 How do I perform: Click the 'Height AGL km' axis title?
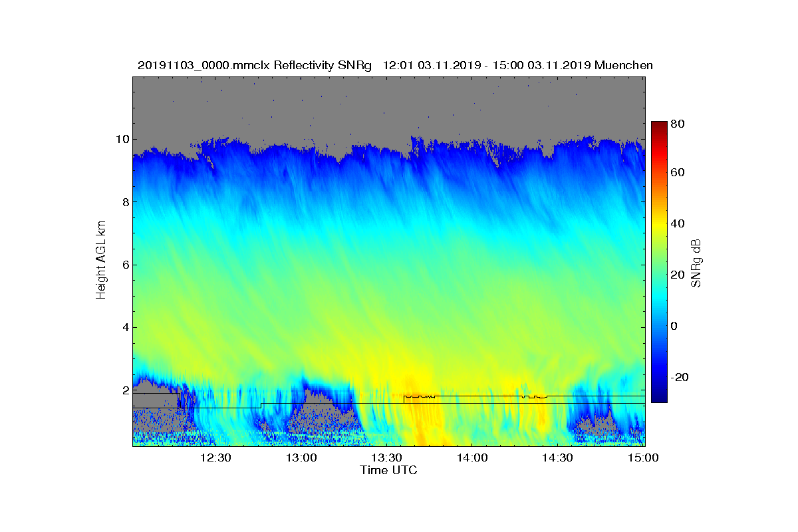click(101, 261)
